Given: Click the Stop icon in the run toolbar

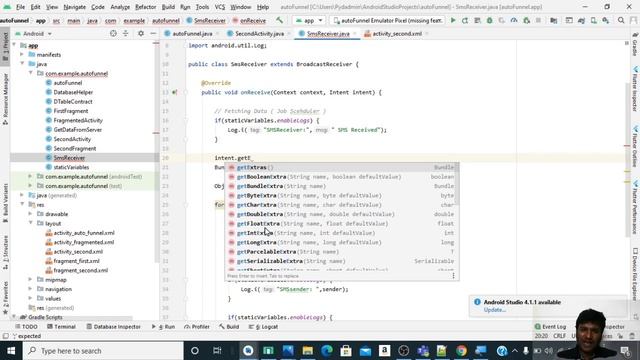Looking at the screenshot, I should click(538, 20).
